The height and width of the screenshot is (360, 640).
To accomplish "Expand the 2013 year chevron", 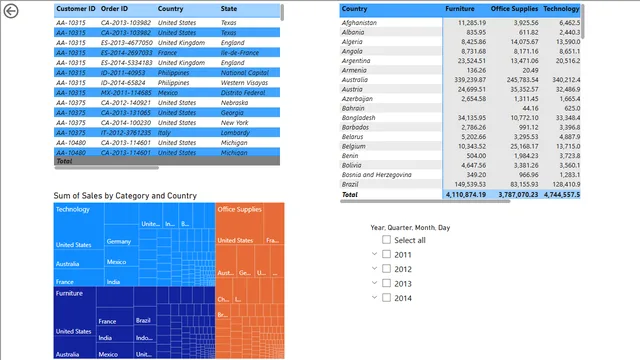I will click(374, 282).
